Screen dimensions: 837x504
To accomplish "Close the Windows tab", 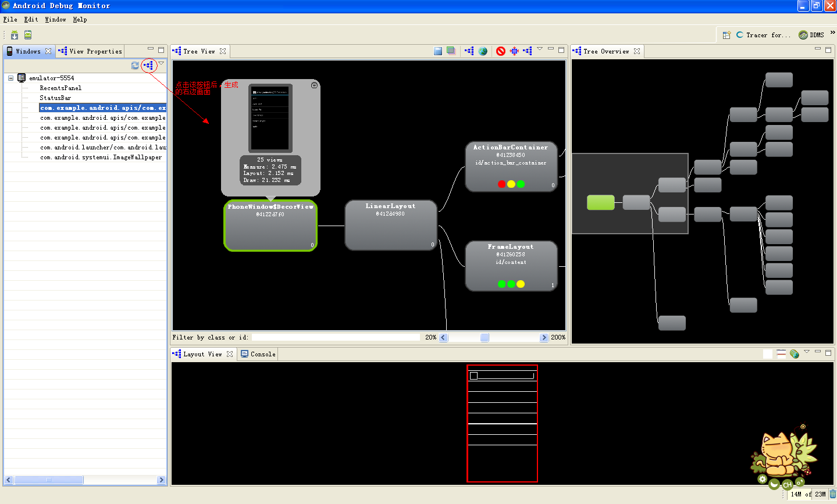I will tap(48, 51).
